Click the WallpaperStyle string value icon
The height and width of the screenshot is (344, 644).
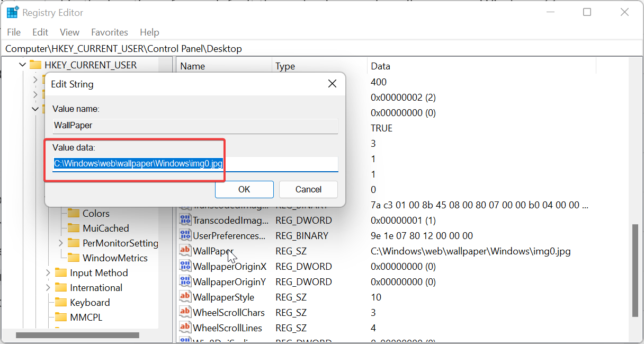(x=184, y=297)
